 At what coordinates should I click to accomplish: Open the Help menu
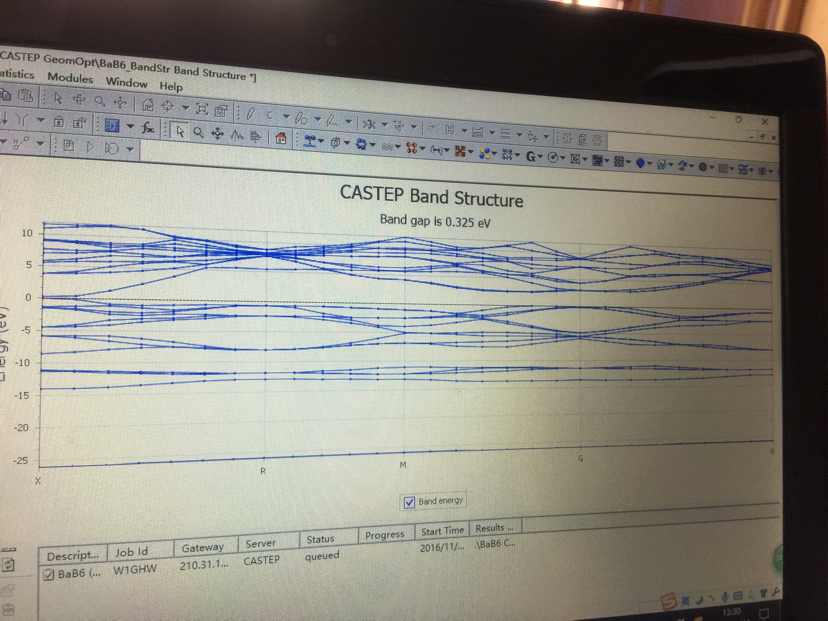pos(171,86)
